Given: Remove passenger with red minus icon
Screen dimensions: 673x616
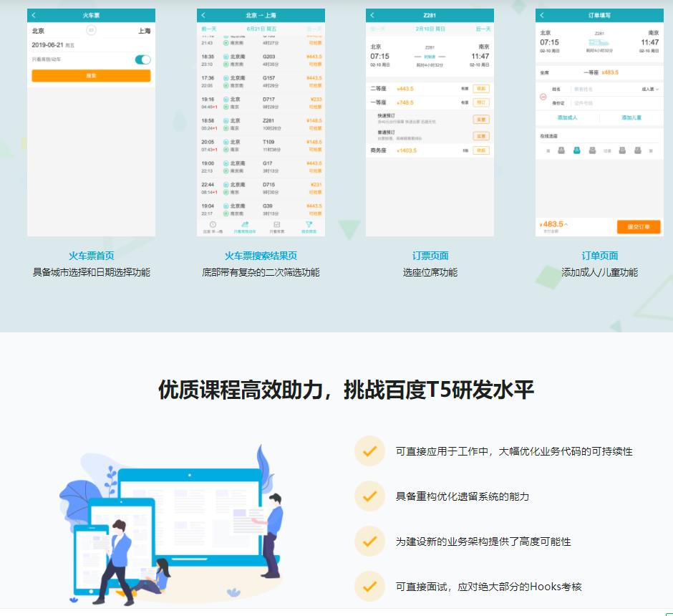Looking at the screenshot, I should click(x=543, y=96).
